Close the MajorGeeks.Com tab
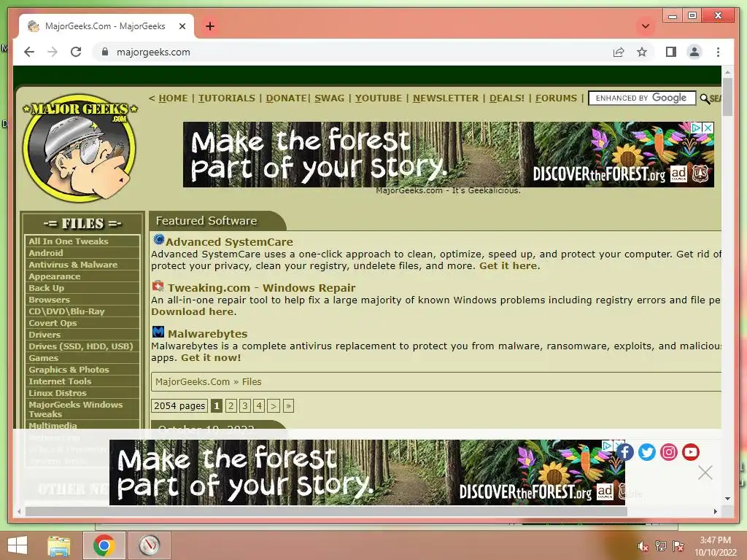 pyautogui.click(x=182, y=26)
